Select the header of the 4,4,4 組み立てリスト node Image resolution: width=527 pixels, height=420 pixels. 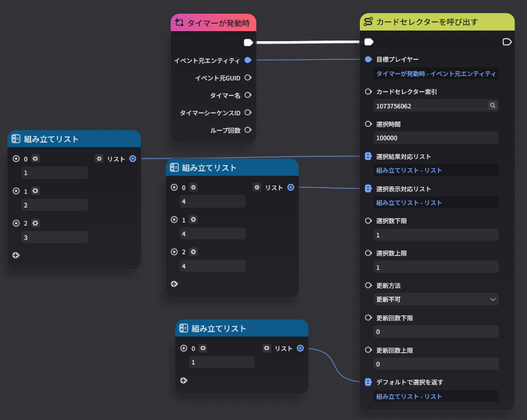(232, 168)
